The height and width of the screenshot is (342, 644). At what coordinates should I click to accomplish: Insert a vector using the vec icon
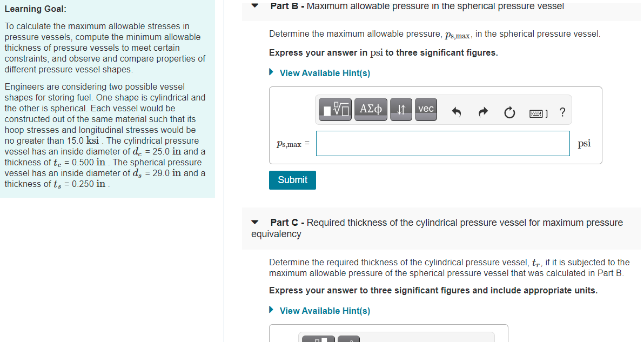[x=426, y=109]
